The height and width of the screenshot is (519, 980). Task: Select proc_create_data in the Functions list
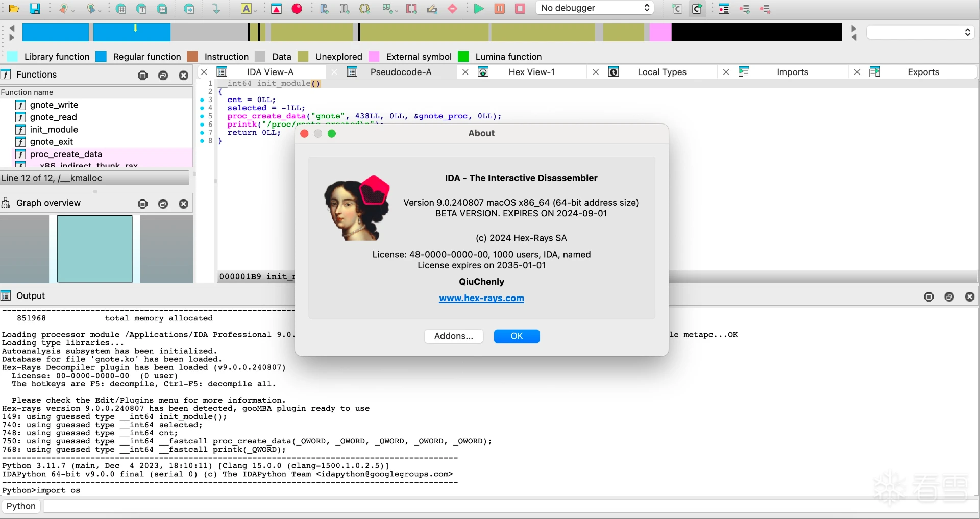tap(66, 154)
